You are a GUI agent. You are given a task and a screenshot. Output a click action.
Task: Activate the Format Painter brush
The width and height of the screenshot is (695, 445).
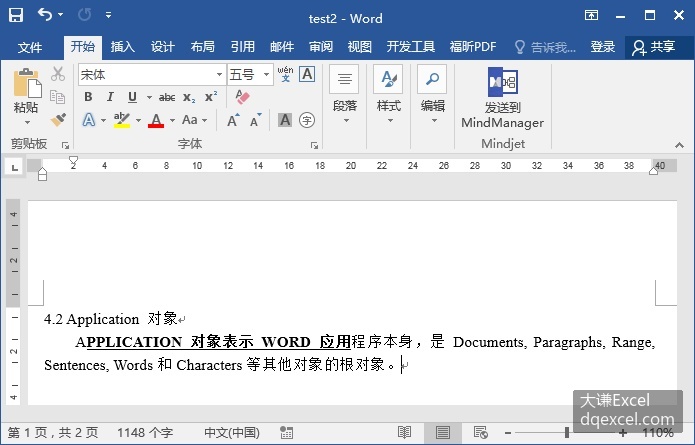[58, 119]
